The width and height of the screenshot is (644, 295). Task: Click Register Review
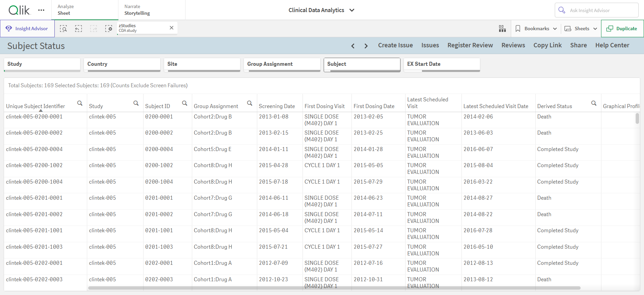pyautogui.click(x=470, y=45)
